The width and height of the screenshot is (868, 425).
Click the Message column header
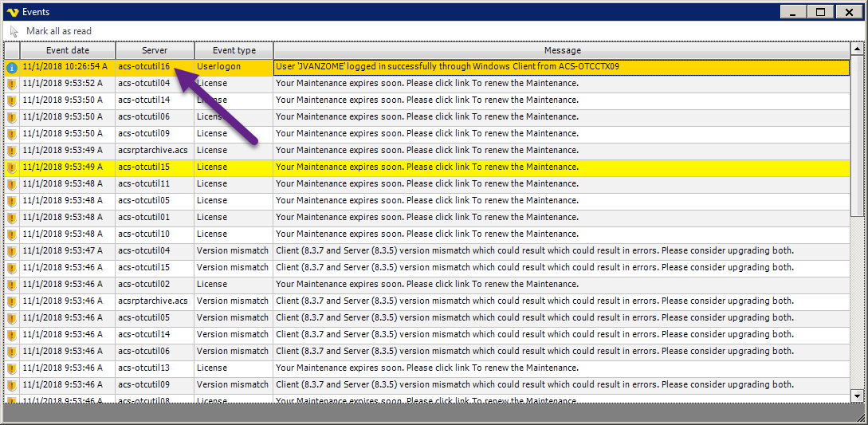point(562,50)
